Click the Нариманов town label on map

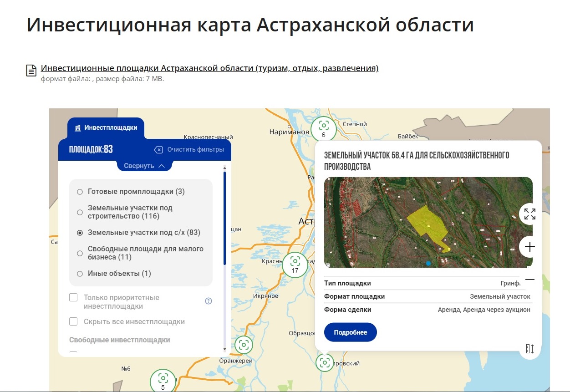pos(289,132)
